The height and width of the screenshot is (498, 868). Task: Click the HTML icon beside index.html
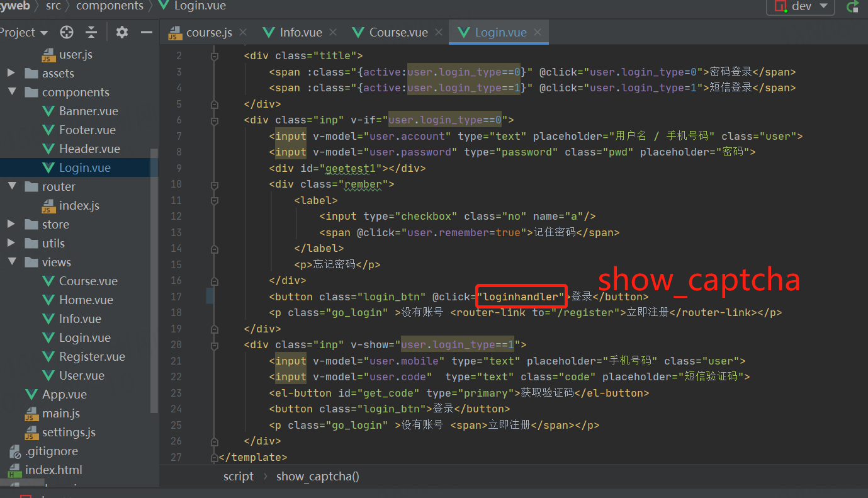coord(14,470)
